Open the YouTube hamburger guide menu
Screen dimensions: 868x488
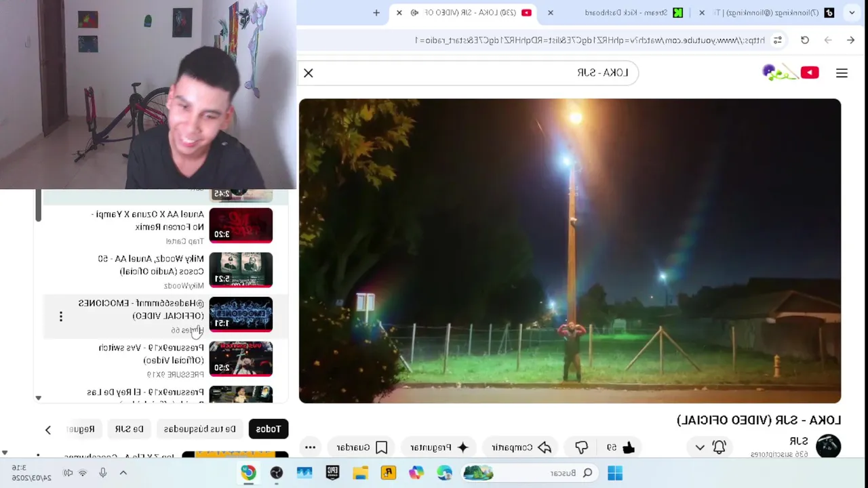click(842, 73)
